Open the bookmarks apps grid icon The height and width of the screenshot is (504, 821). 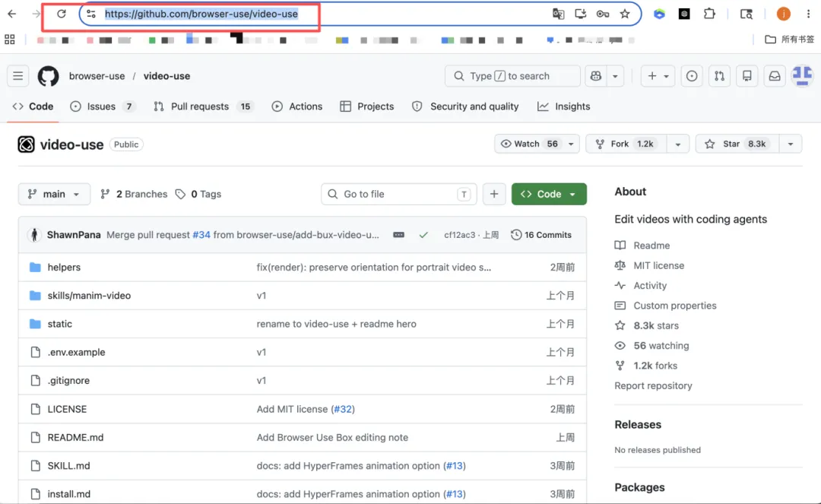(9, 40)
